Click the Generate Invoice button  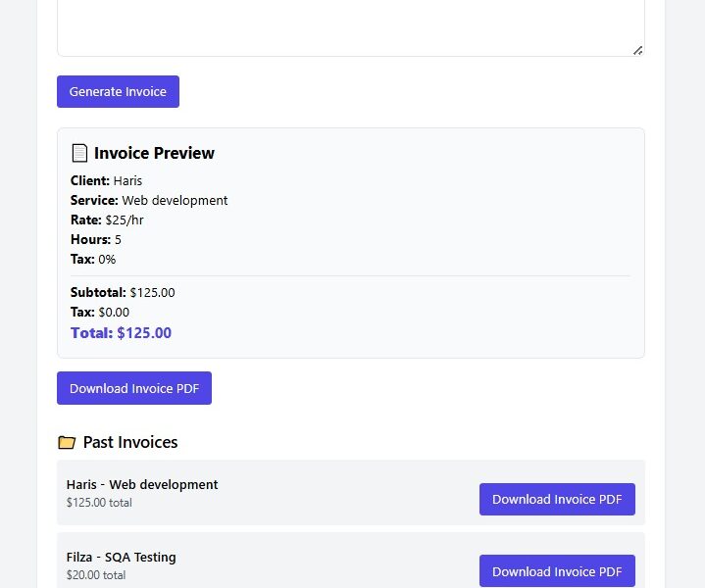click(x=118, y=92)
